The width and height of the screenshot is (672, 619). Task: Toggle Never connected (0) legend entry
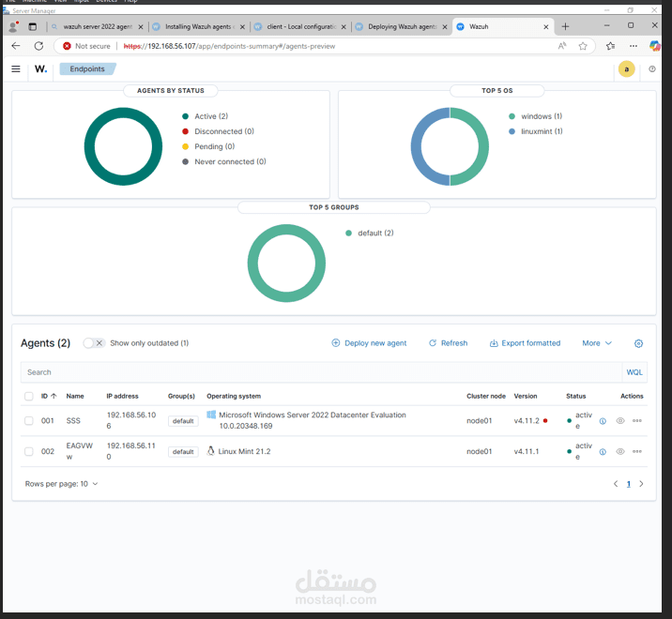[224, 162]
